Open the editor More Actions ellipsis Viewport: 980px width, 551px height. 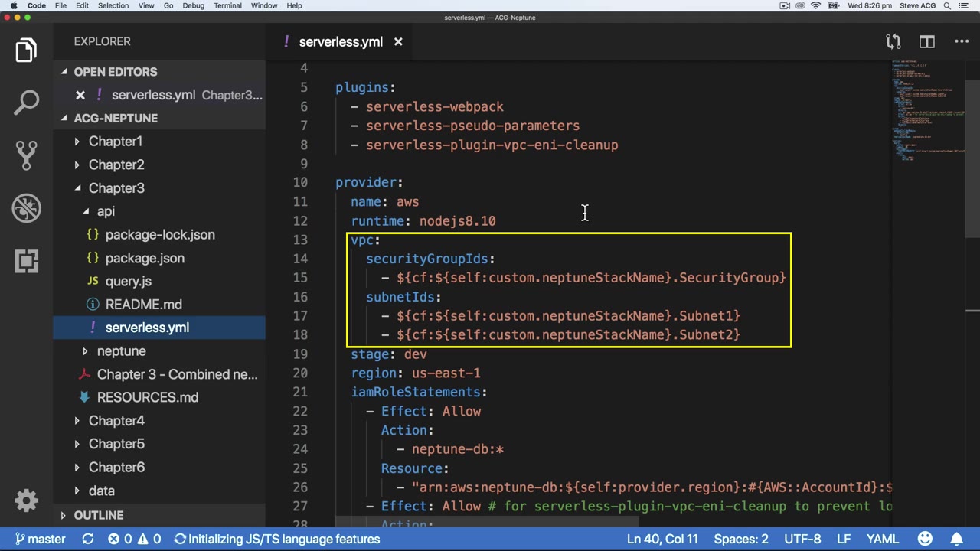[x=961, y=42]
